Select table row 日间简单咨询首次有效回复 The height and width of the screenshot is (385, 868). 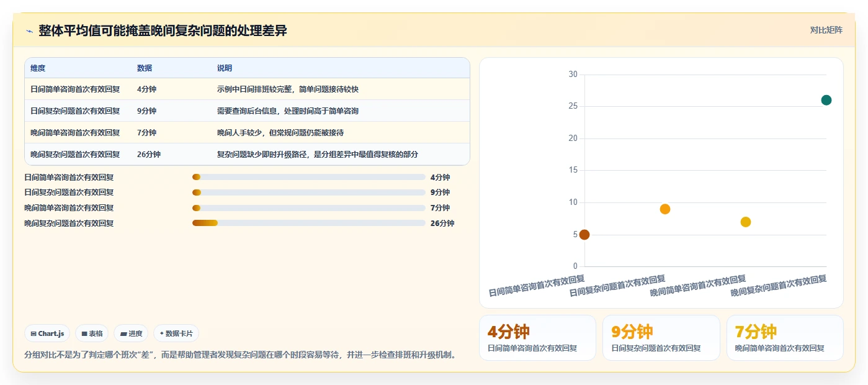click(x=247, y=89)
